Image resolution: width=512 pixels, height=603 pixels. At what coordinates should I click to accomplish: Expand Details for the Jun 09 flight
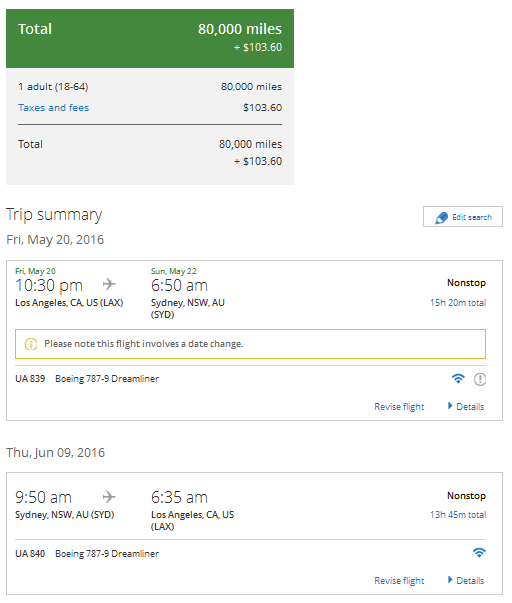tap(466, 580)
